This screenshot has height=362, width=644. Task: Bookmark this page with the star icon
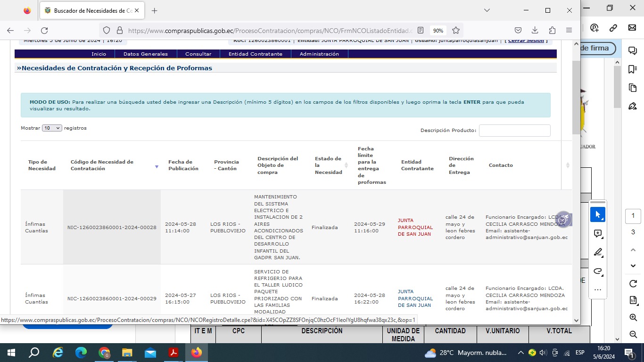[x=455, y=30]
